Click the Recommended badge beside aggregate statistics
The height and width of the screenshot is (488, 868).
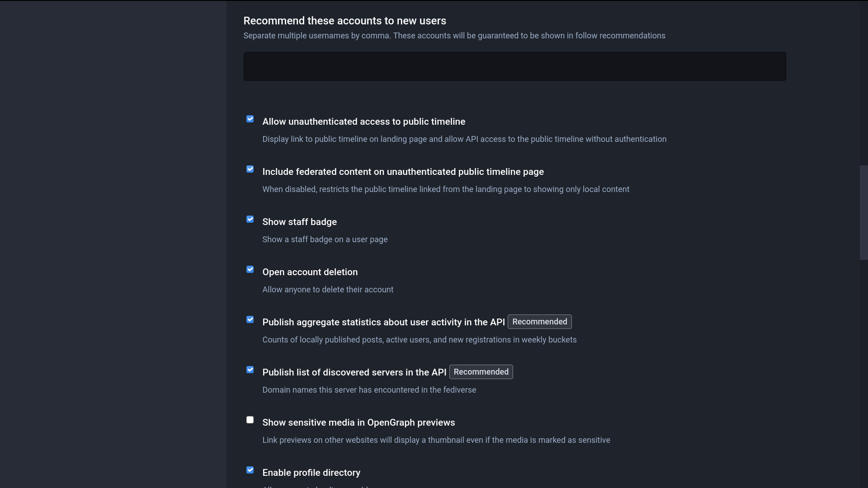pos(539,322)
